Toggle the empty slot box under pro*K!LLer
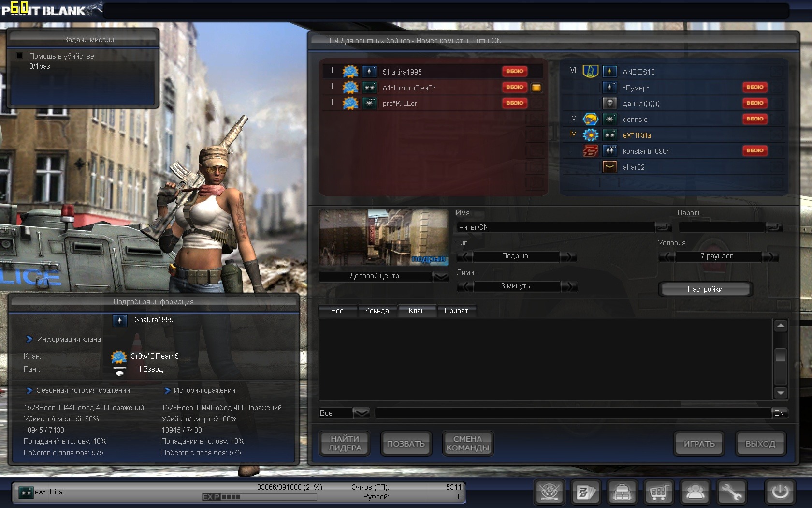Screen dimensions: 812x508 [536, 119]
